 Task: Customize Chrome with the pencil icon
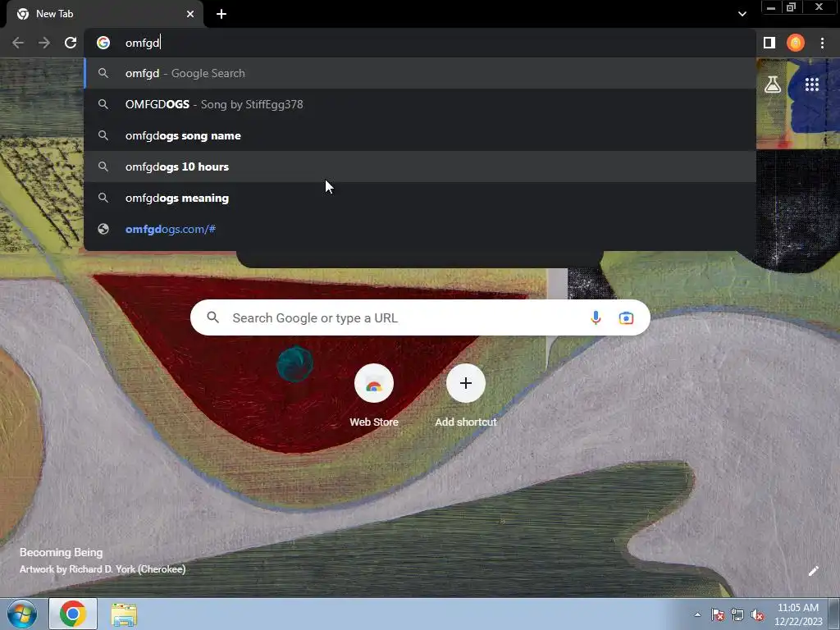point(813,571)
